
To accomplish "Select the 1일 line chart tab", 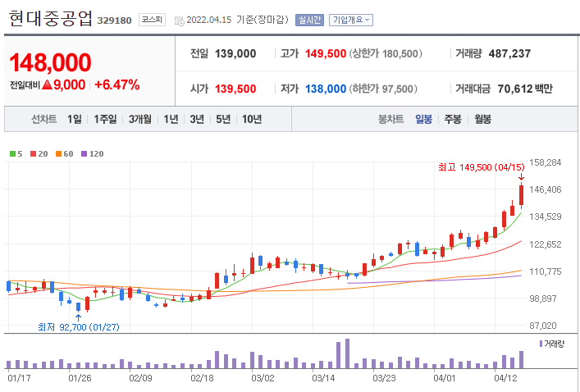I will (75, 119).
